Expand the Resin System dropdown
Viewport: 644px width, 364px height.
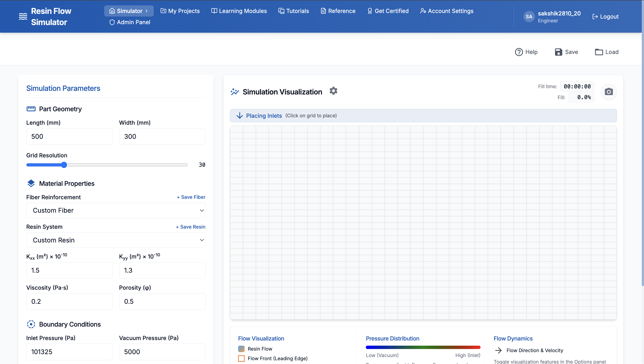[116, 240]
